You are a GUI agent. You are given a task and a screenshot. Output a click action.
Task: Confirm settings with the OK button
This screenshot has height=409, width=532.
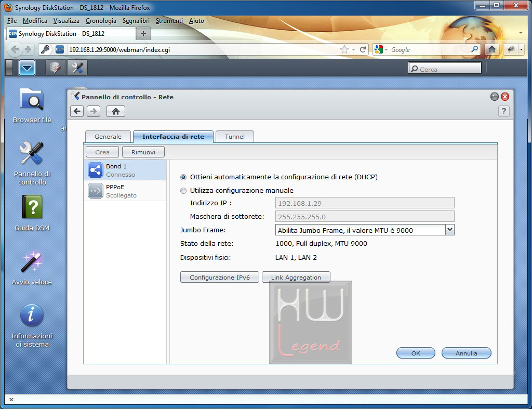416,353
